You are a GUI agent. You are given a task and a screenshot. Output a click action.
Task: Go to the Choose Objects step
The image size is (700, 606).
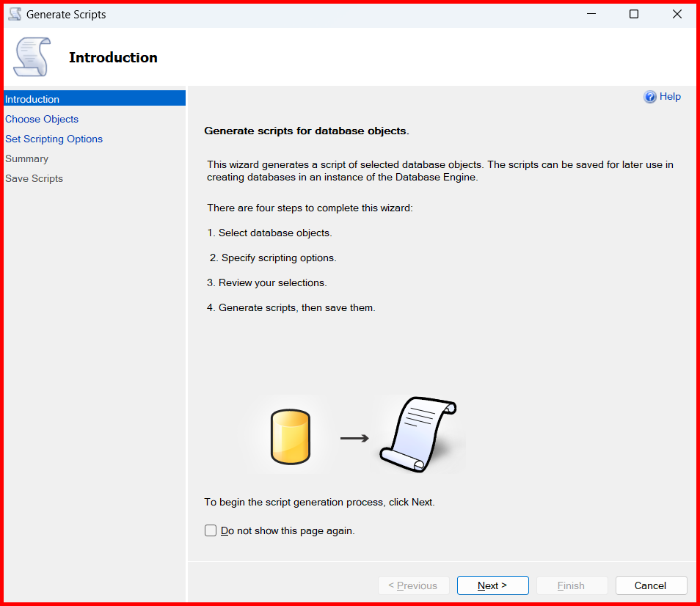(x=42, y=119)
